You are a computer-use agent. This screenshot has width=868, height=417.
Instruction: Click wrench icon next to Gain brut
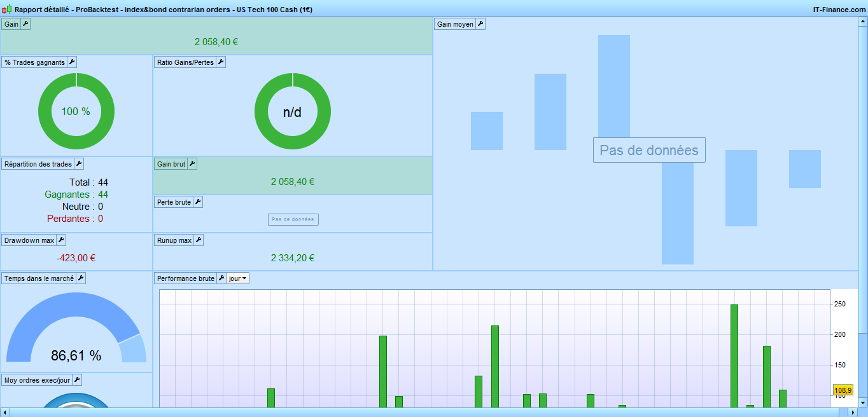(192, 164)
